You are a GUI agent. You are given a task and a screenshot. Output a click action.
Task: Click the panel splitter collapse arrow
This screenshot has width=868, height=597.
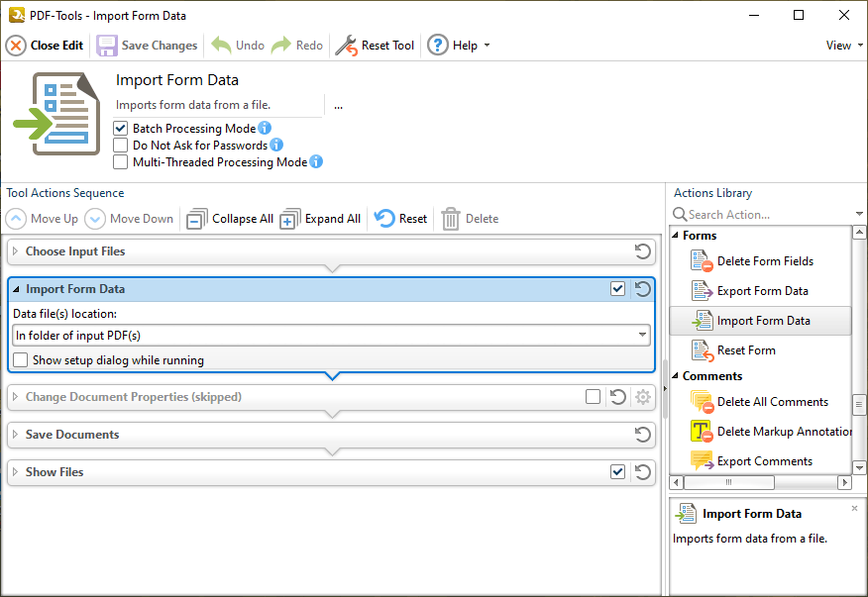coord(665,389)
